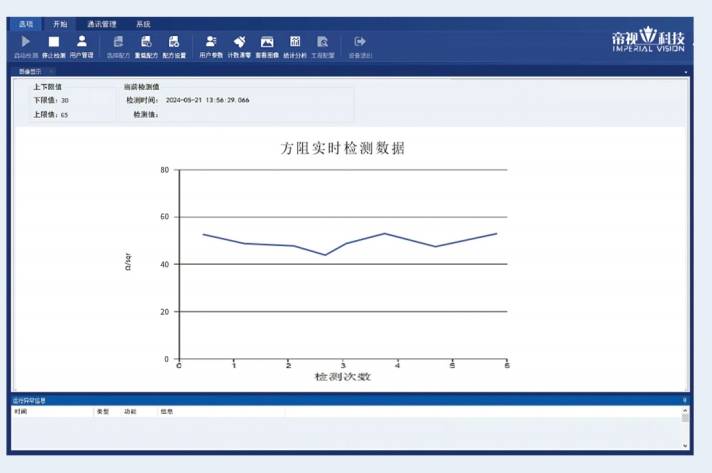The width and height of the screenshot is (712, 473).
Task: Open 查看图像 image viewer
Action: point(267,46)
